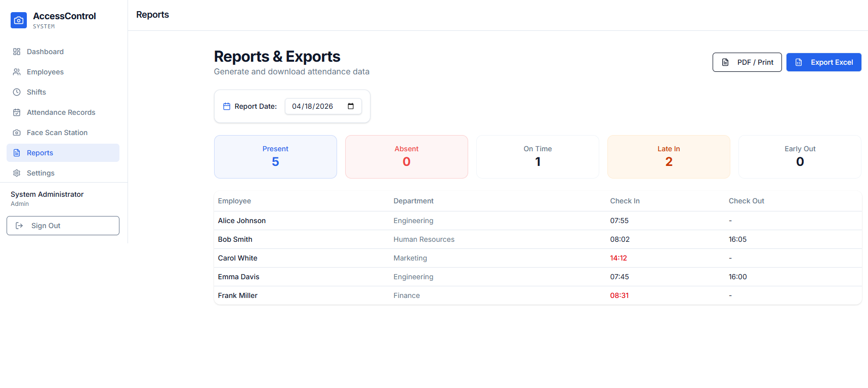Image resolution: width=868 pixels, height=388 pixels.
Task: Click the Shifts clock icon
Action: tap(17, 92)
